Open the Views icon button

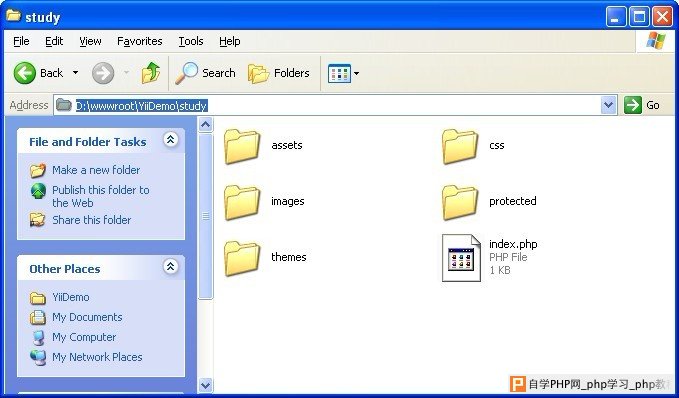click(340, 73)
